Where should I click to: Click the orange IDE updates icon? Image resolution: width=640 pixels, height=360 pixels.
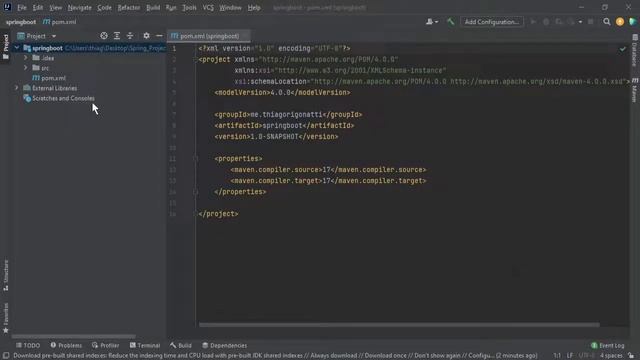click(620, 22)
